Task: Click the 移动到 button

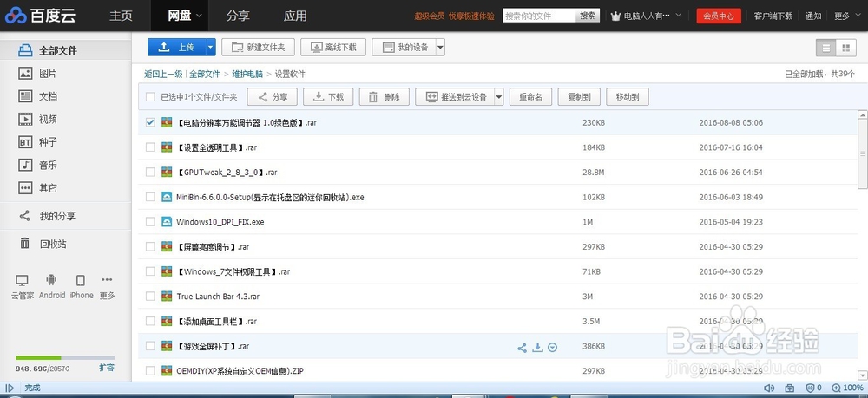Action: (628, 97)
